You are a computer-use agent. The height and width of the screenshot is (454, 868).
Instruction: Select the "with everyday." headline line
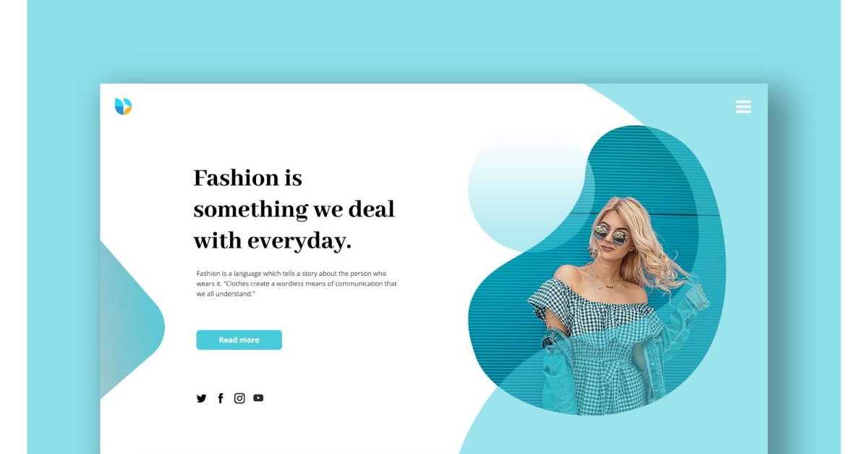272,240
